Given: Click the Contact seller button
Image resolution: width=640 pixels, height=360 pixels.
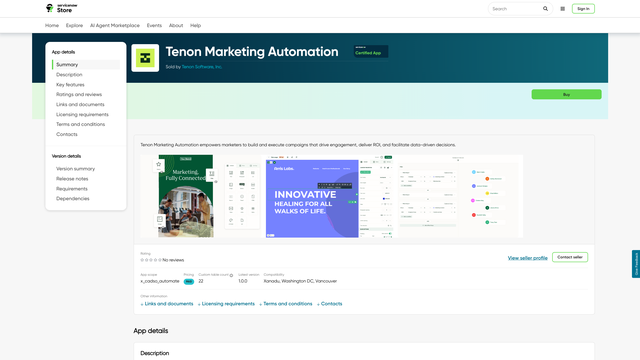Looking at the screenshot, I should pyautogui.click(x=570, y=257).
